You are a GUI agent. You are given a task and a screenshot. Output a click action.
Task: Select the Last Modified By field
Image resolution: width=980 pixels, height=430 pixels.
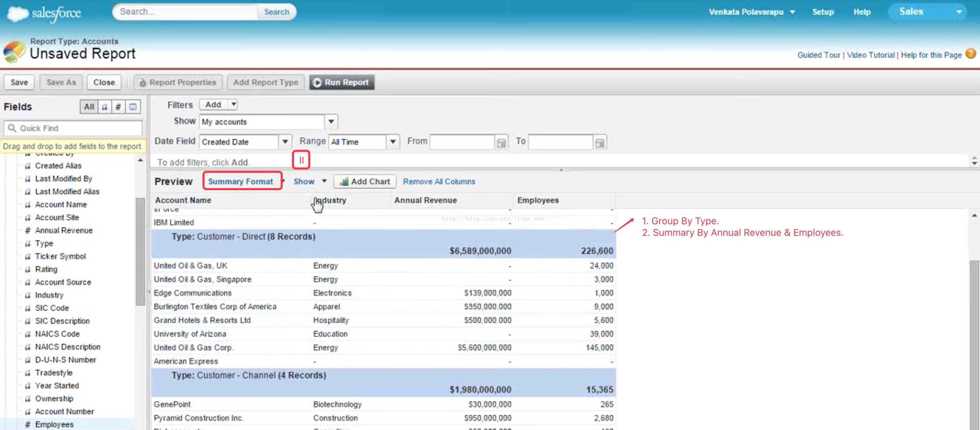[x=63, y=179]
